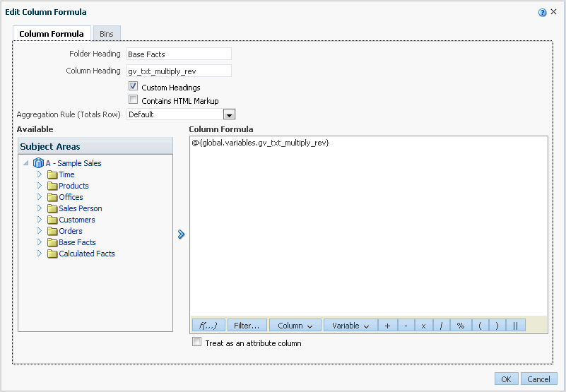Image resolution: width=566 pixels, height=392 pixels.
Task: Insert the multiply x operator
Action: click(x=424, y=326)
